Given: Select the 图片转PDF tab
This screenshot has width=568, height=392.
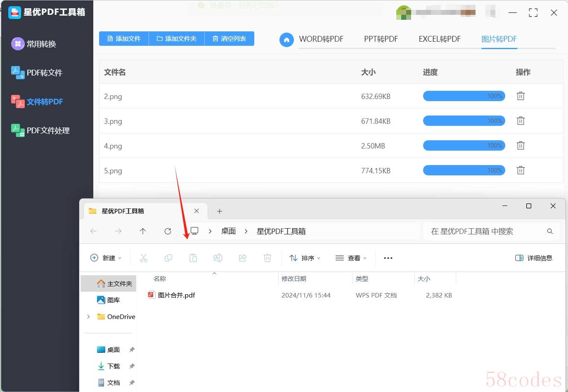Looking at the screenshot, I should pos(499,39).
